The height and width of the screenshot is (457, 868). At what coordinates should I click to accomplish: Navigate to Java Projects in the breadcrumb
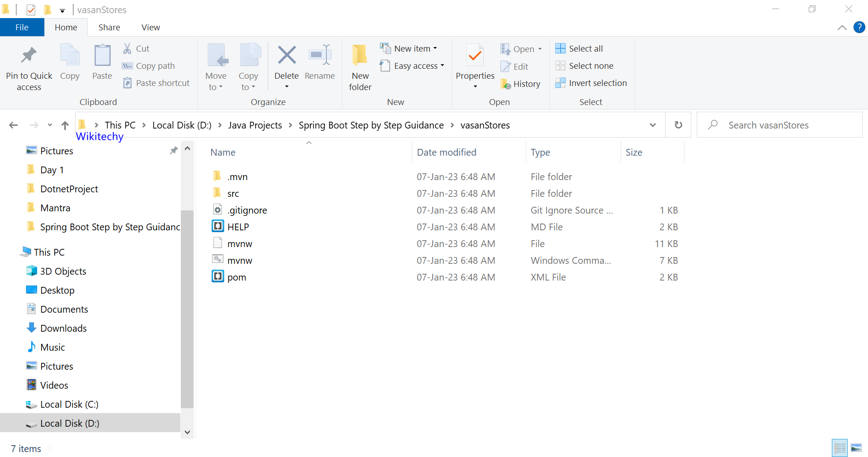tap(255, 125)
